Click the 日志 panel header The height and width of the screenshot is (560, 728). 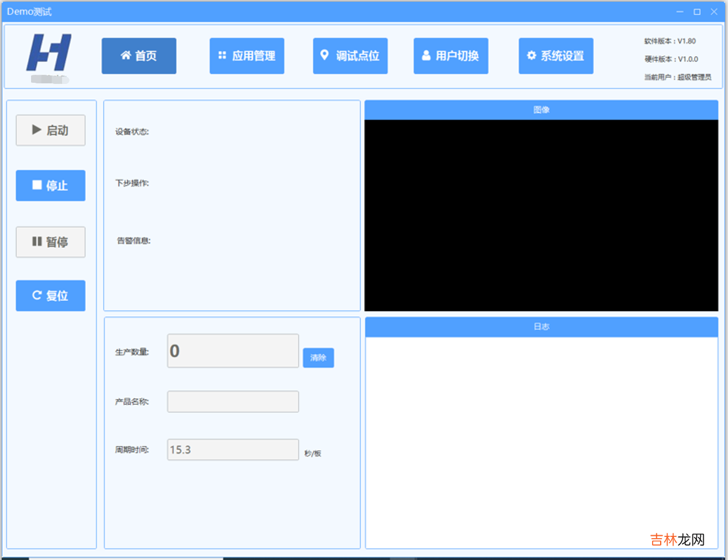click(x=541, y=327)
